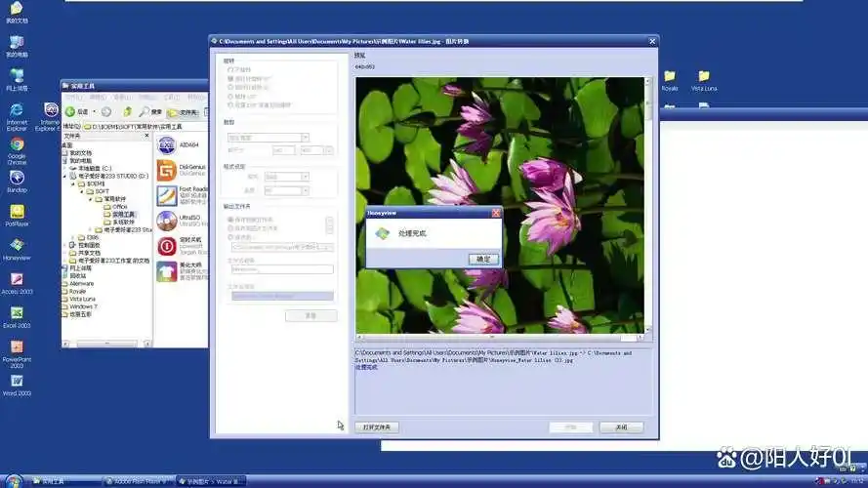
Task: Open the Excel 2003 desktop icon
Action: [x=17, y=313]
